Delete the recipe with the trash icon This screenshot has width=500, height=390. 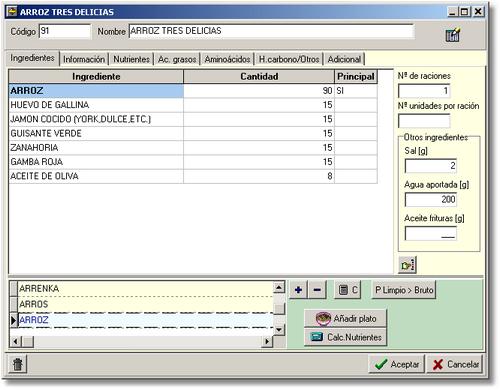(18, 364)
